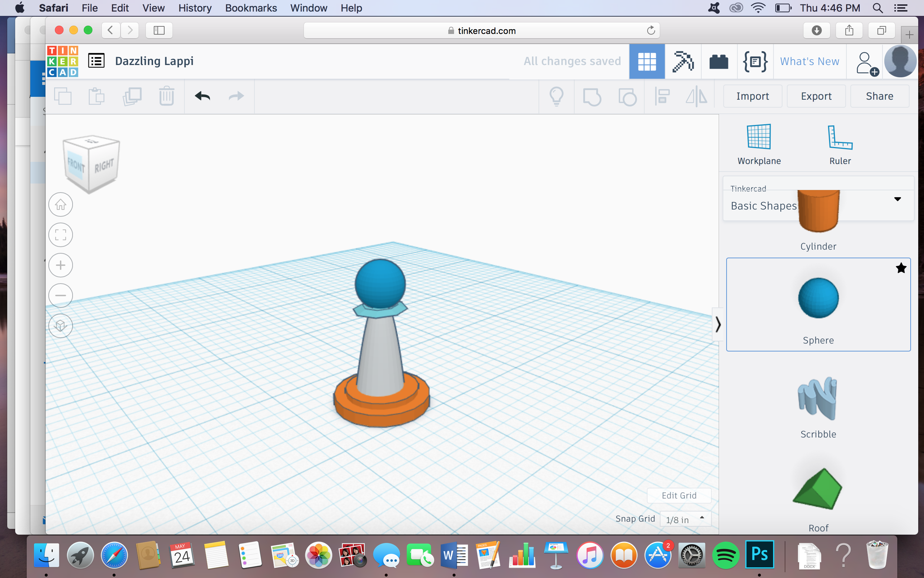The height and width of the screenshot is (578, 924).
Task: Click the Paste toolbar icon
Action: tap(97, 96)
